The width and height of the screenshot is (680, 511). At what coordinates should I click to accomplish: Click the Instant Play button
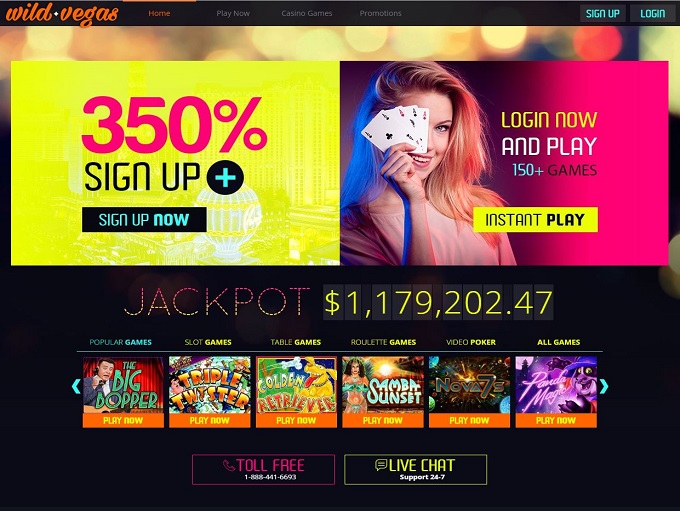point(535,219)
